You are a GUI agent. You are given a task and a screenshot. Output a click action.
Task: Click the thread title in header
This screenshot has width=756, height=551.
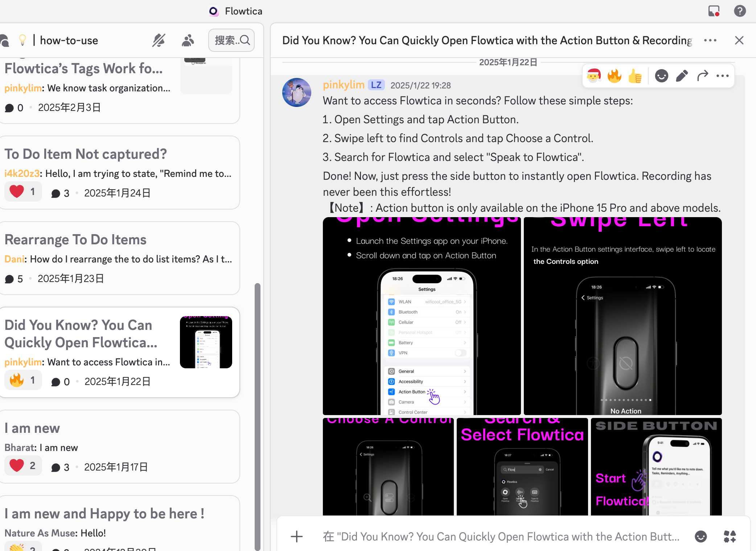(487, 40)
